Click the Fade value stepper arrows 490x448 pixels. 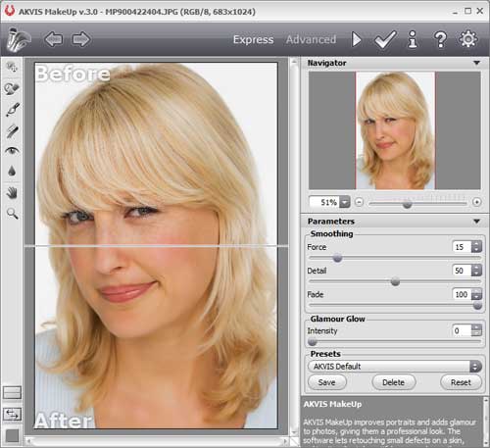pyautogui.click(x=477, y=294)
